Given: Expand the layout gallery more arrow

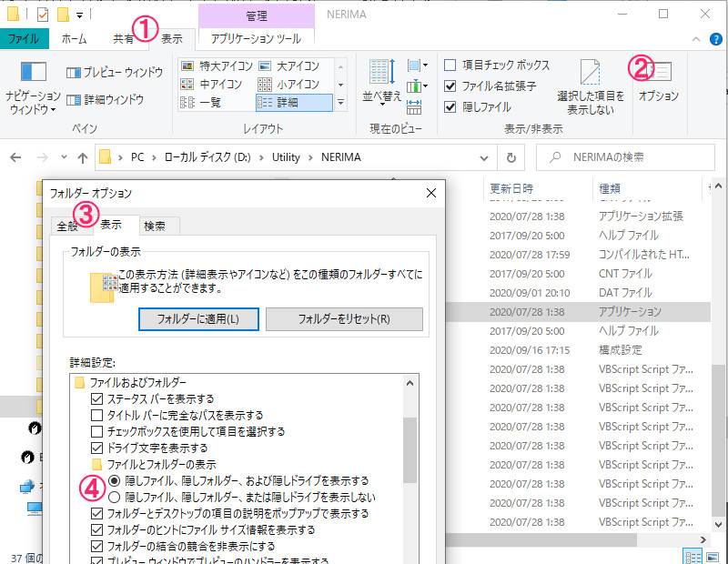Looking at the screenshot, I should click(340, 103).
